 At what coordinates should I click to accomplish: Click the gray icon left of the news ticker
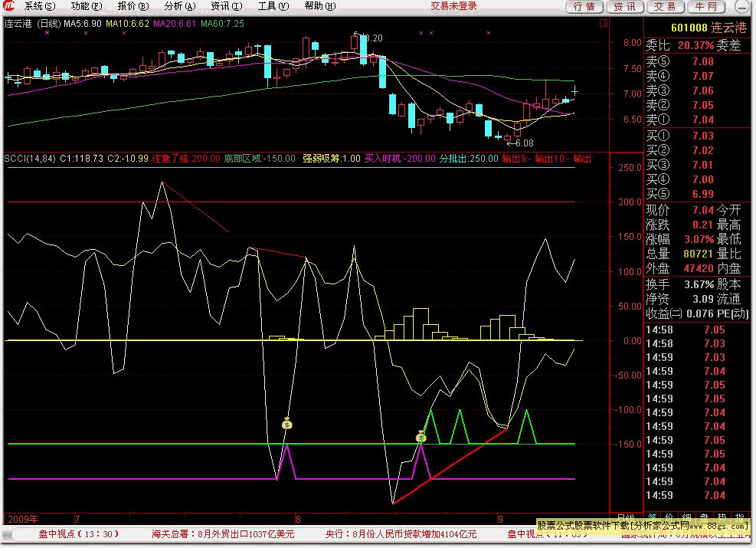(7, 535)
